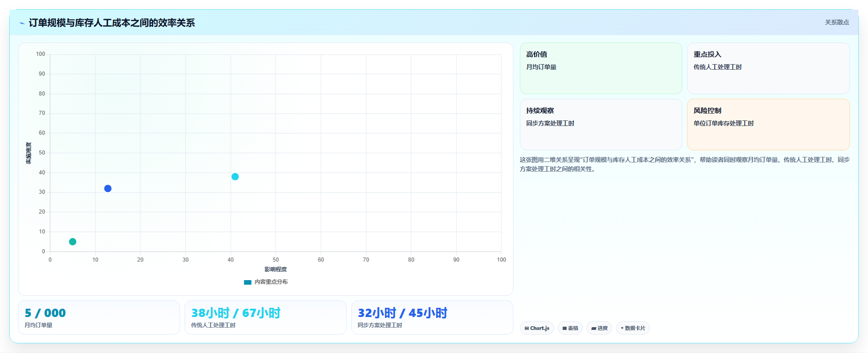868x353 pixels.
Task: Click the Chart.js tag chip
Action: point(537,328)
